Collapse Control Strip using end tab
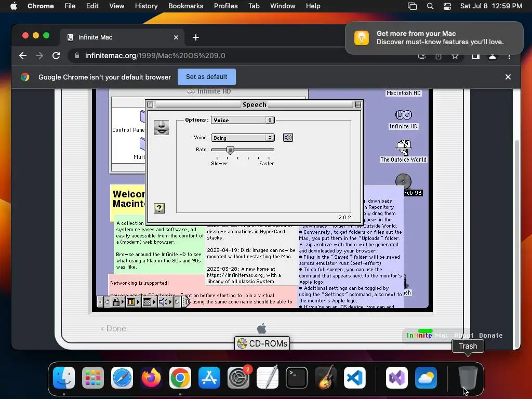 pos(186,302)
